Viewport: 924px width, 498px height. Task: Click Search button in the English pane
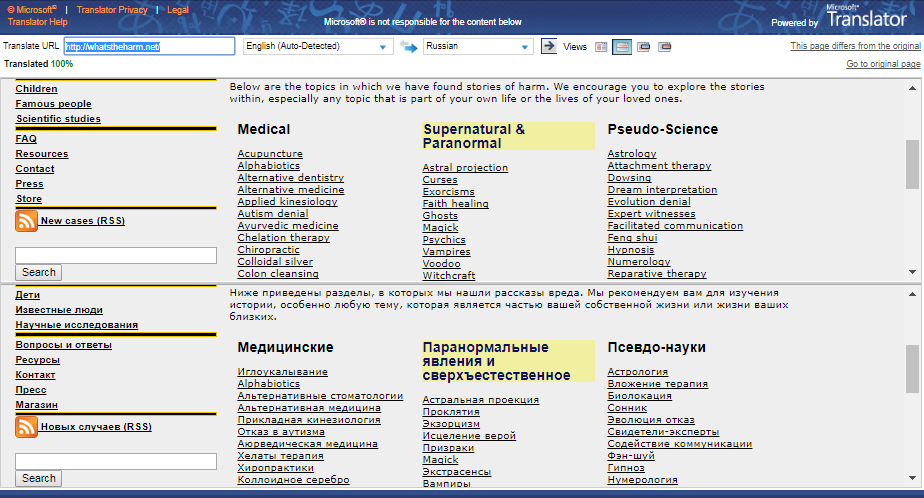(39, 272)
